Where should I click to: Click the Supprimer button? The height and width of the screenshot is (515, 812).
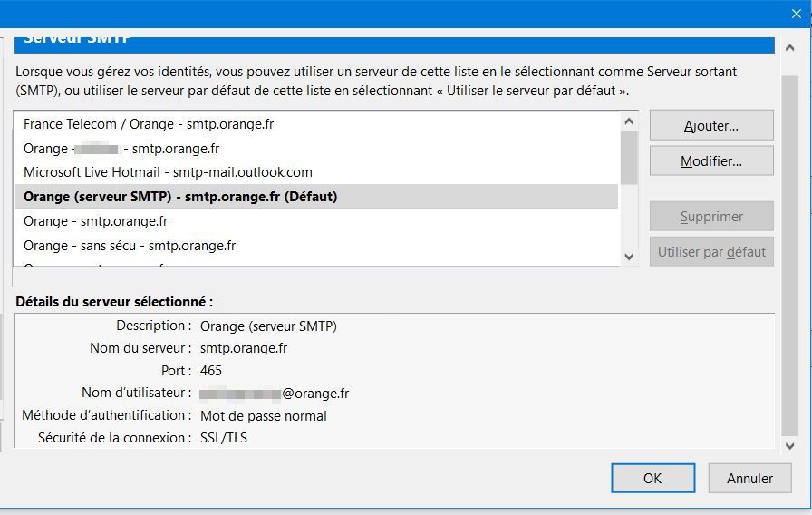tap(710, 217)
